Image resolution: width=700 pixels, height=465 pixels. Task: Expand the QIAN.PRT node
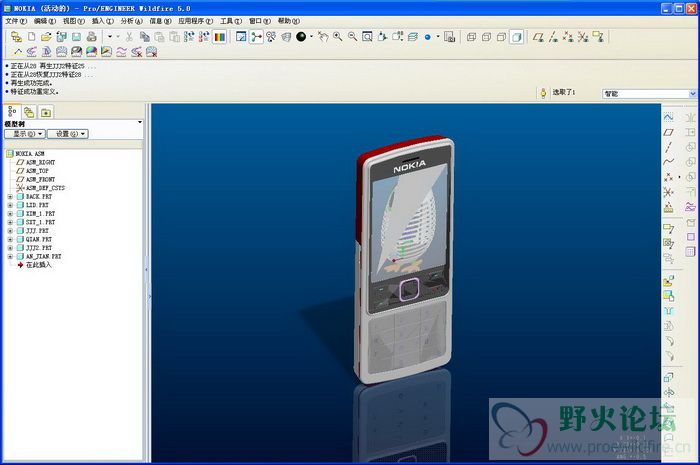coord(10,239)
